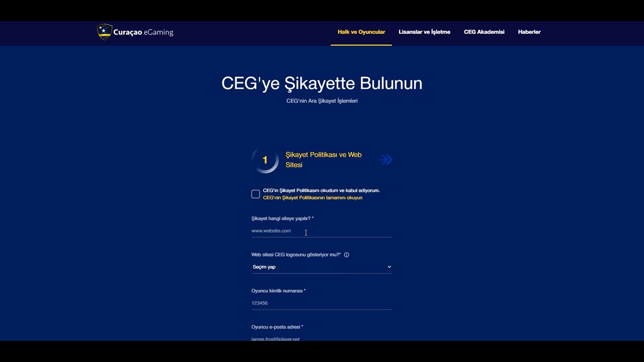Image resolution: width=644 pixels, height=362 pixels.
Task: Open the CEG Akademisi menu
Action: 484,32
